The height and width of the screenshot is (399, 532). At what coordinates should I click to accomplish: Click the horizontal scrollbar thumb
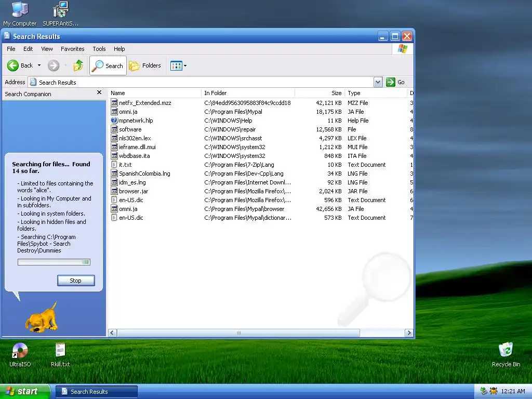tap(238, 333)
